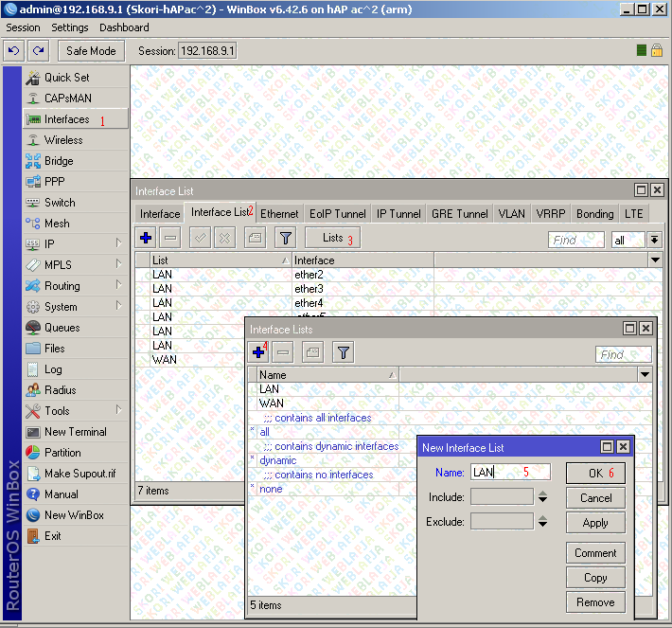Click the disable X in Interface List toolbar
672x628 pixels.
coord(224,239)
